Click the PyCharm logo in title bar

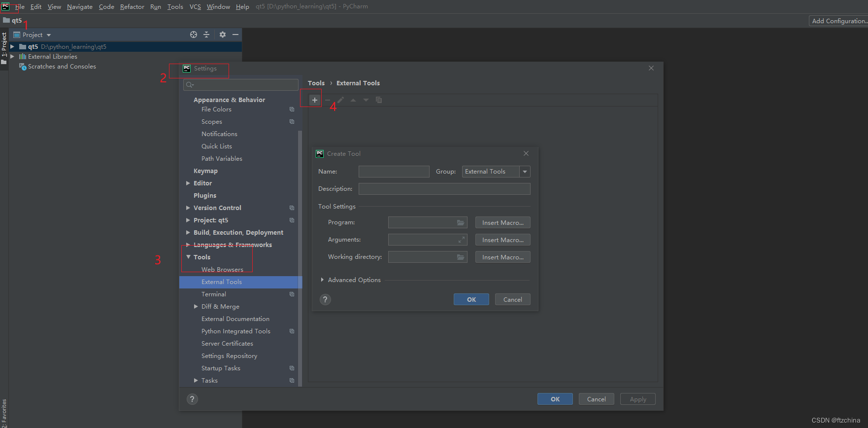[x=5, y=6]
